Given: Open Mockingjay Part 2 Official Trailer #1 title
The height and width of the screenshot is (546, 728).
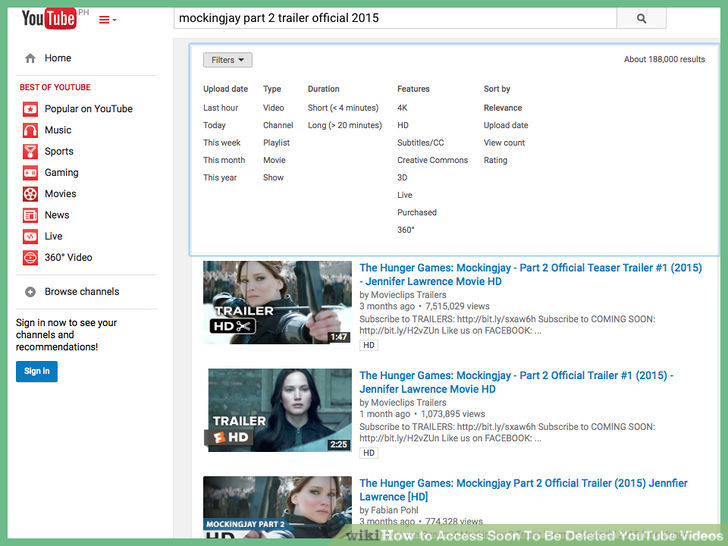Looking at the screenshot, I should 516,382.
